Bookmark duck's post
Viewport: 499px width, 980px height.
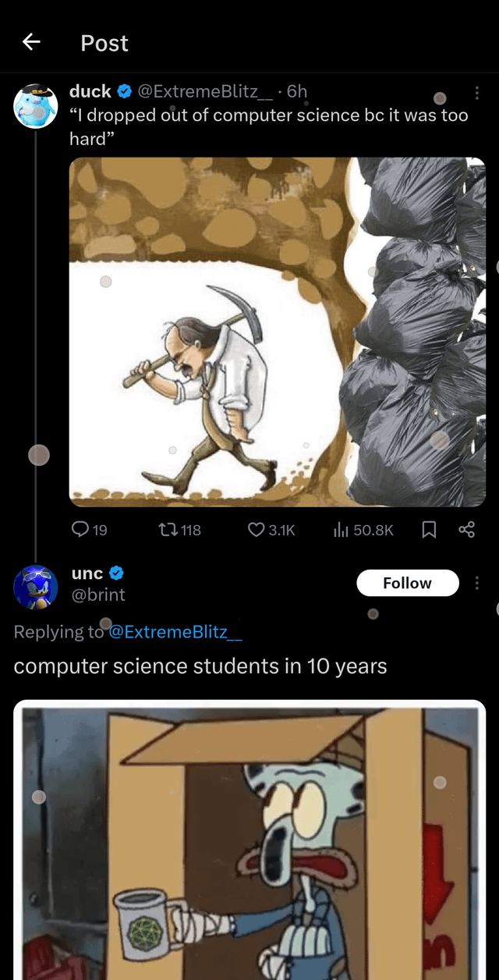point(428,530)
